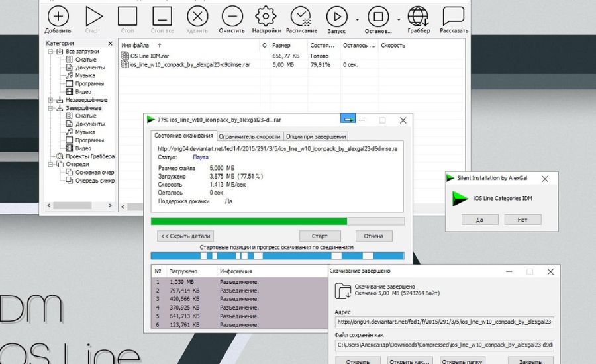Open Настройки gear icon
This screenshot has height=364, width=596.
tap(266, 16)
